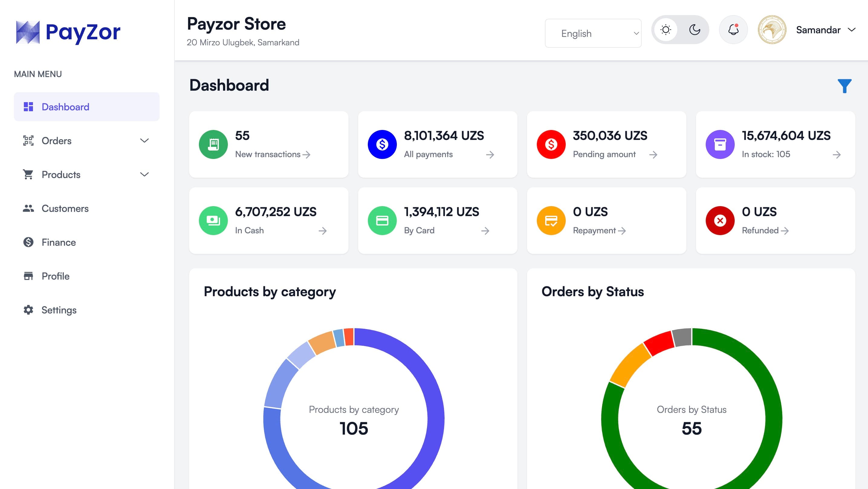Click the Customers people sidebar icon
Image resolution: width=868 pixels, height=489 pixels.
point(28,208)
